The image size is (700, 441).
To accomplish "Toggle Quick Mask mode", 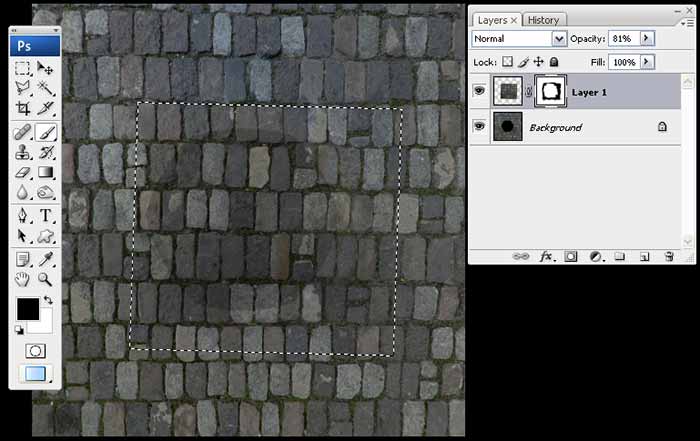I will coord(35,351).
